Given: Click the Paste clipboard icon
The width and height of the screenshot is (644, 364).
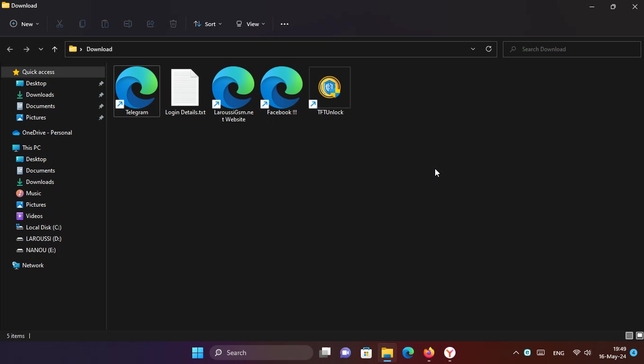Looking at the screenshot, I should click(105, 24).
